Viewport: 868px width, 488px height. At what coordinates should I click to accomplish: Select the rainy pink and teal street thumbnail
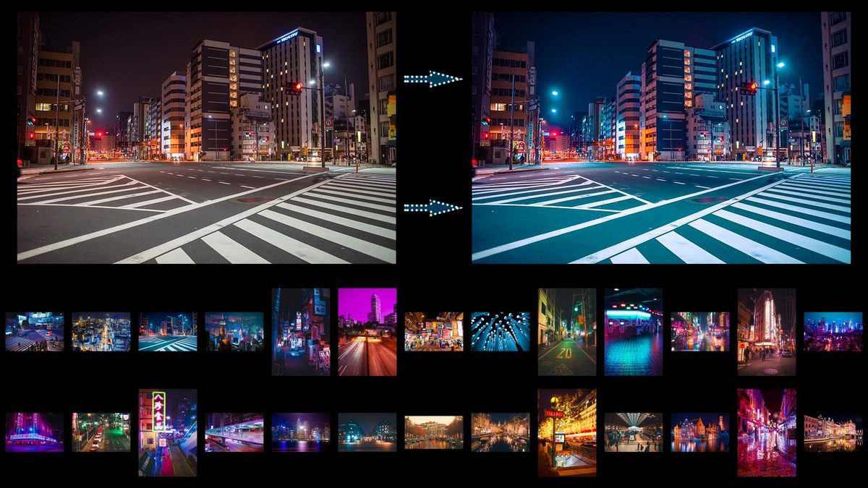[700, 332]
